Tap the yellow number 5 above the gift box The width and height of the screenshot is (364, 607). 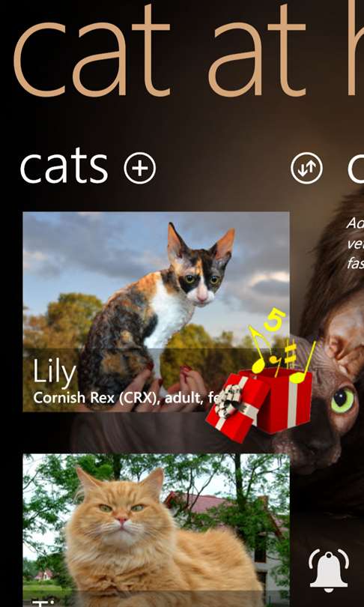(x=276, y=319)
